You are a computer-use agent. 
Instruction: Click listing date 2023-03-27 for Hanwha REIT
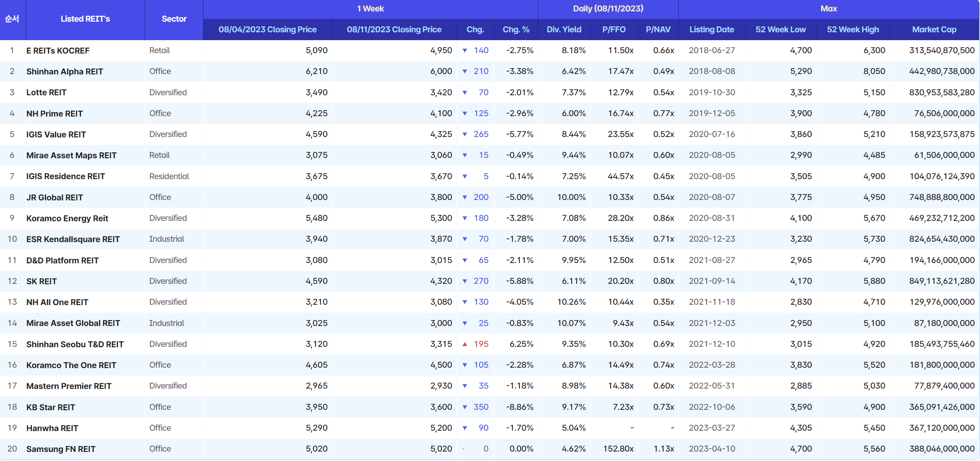712,428
